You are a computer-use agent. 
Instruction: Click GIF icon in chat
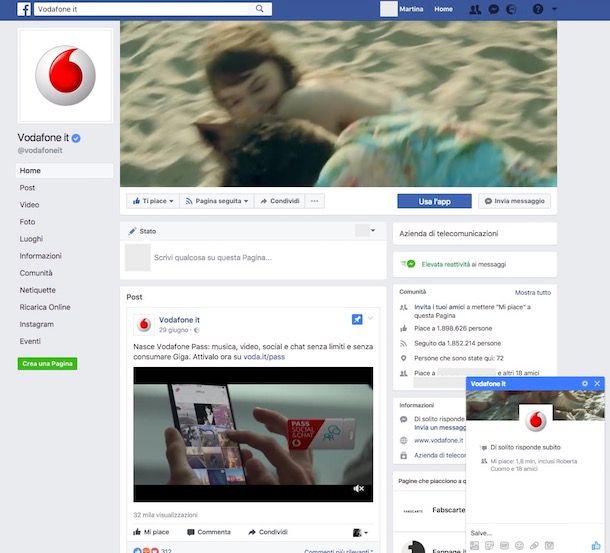504,546
